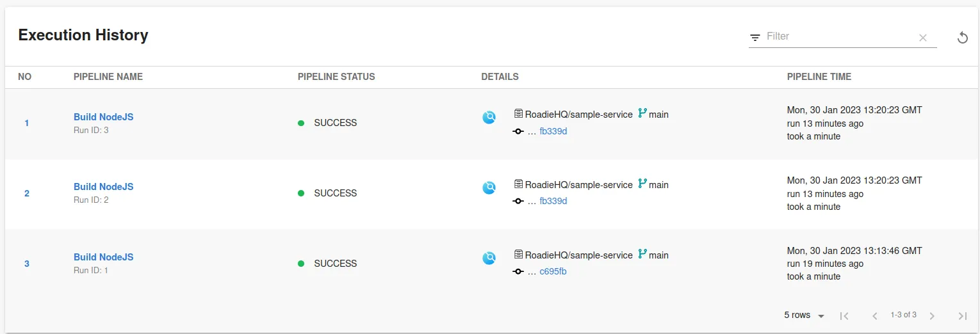This screenshot has height=334, width=980.
Task: Click the filter list icon
Action: point(755,38)
